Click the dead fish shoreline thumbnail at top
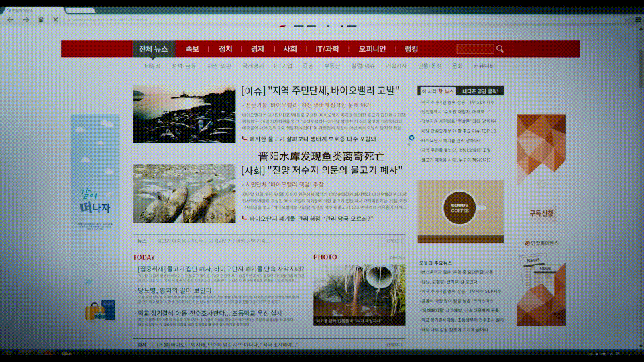 184,115
